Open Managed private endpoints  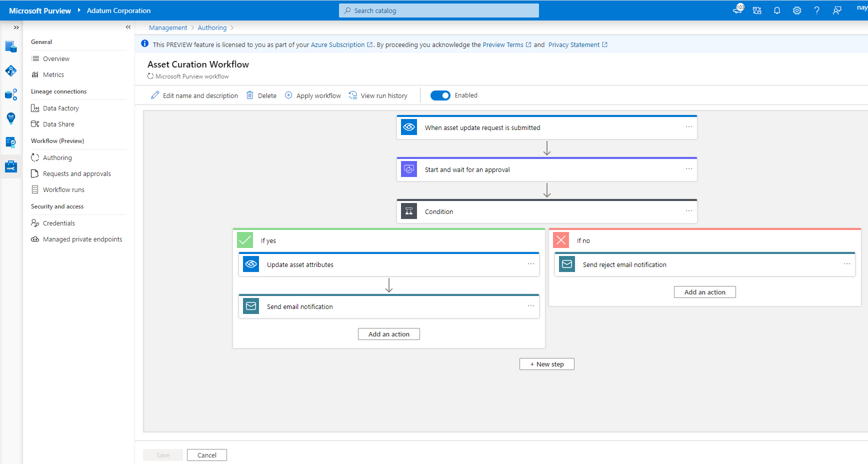(x=82, y=239)
